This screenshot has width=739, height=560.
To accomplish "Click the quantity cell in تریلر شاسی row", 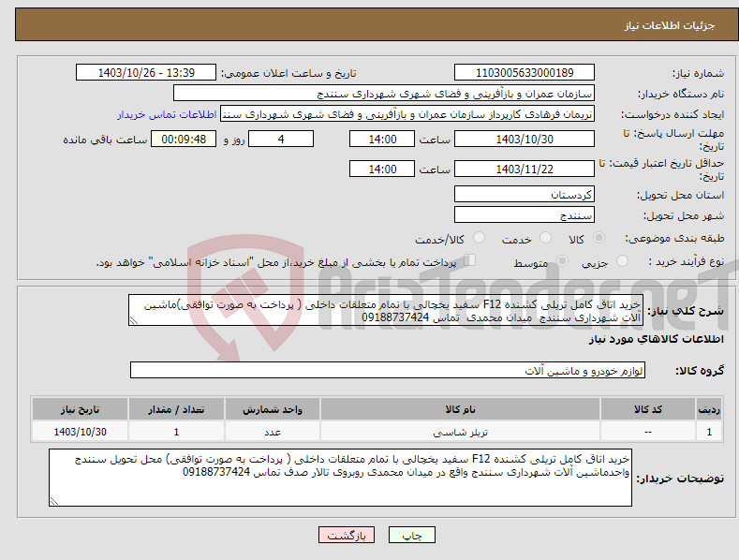I will 176,432.
